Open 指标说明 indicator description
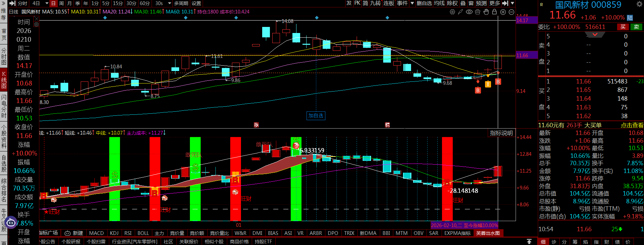Screen dimensions: 644x245 click(501, 133)
